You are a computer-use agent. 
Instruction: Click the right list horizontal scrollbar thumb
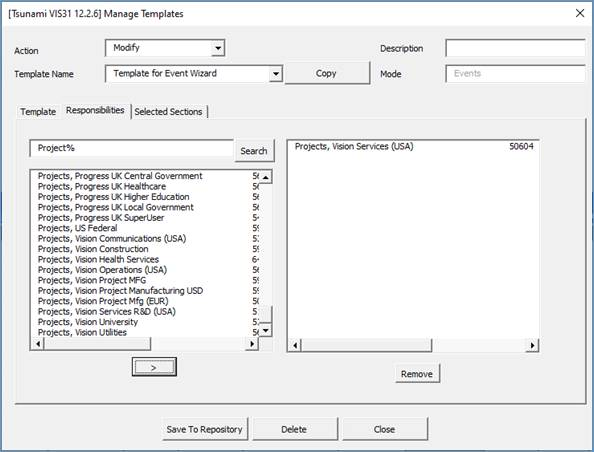366,345
